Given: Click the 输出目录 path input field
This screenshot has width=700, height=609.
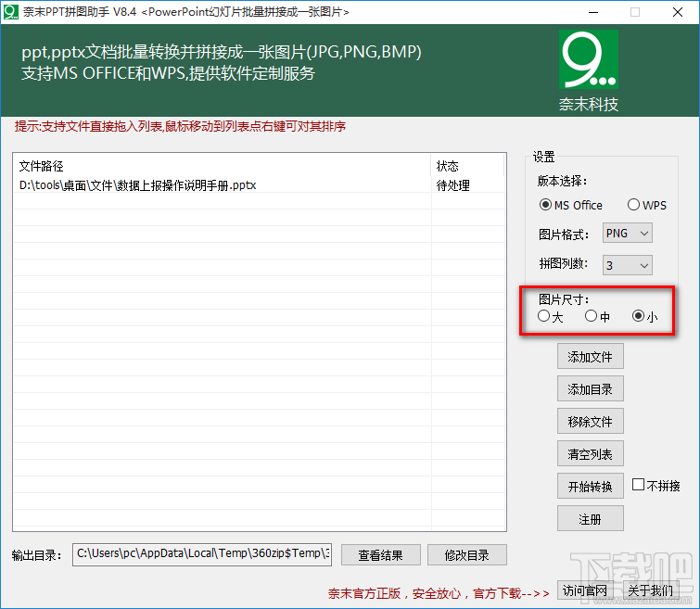Looking at the screenshot, I should pyautogui.click(x=202, y=554).
